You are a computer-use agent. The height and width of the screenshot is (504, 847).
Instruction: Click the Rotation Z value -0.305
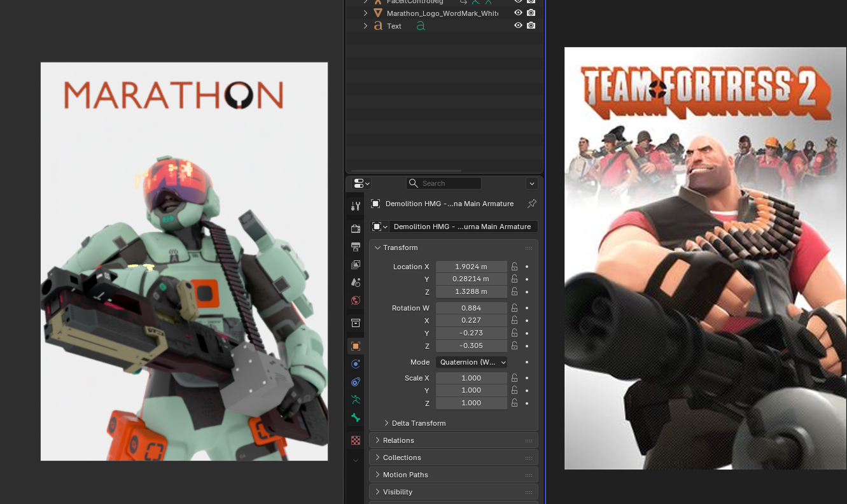pos(472,346)
